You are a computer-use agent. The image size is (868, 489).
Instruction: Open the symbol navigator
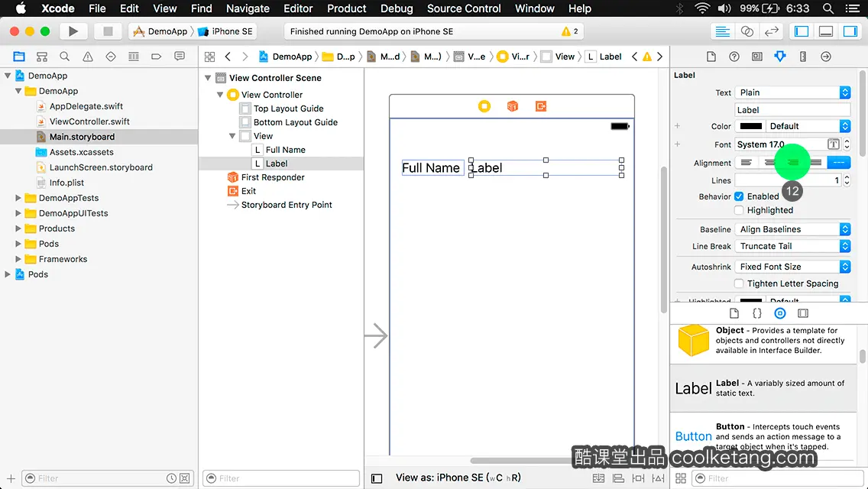coord(42,57)
